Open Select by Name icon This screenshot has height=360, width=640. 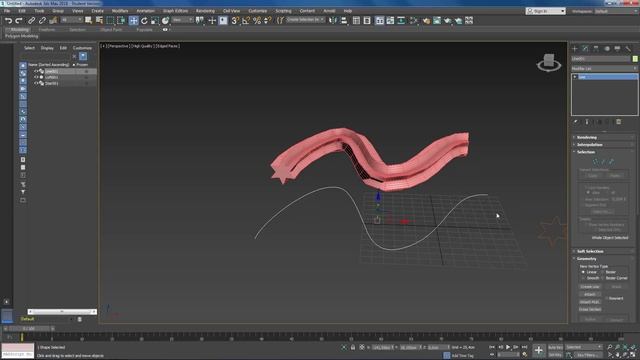(x=99, y=20)
